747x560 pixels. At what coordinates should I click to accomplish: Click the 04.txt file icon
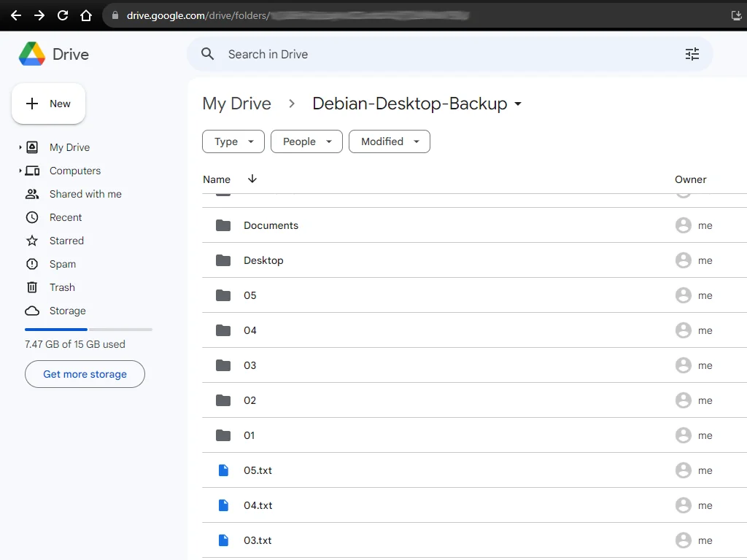(x=223, y=505)
